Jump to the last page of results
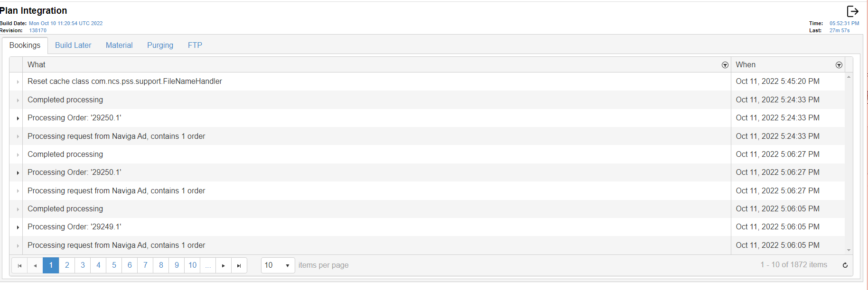This screenshot has height=290, width=868. 239,265
